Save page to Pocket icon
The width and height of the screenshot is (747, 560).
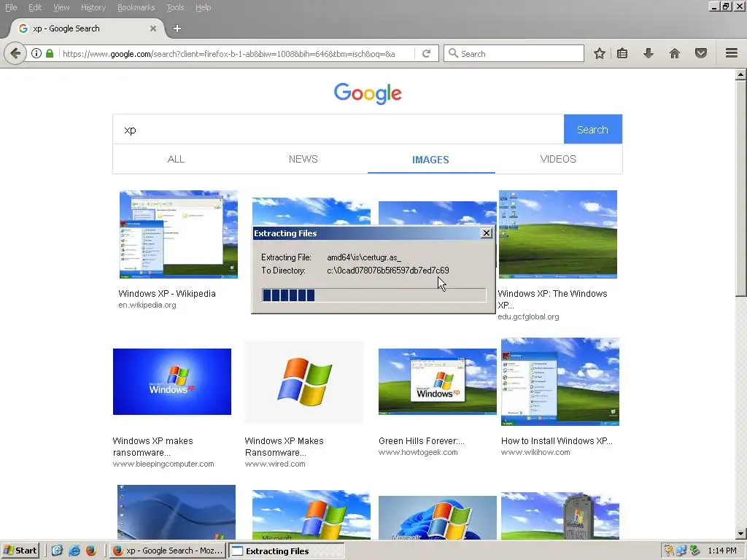point(701,53)
